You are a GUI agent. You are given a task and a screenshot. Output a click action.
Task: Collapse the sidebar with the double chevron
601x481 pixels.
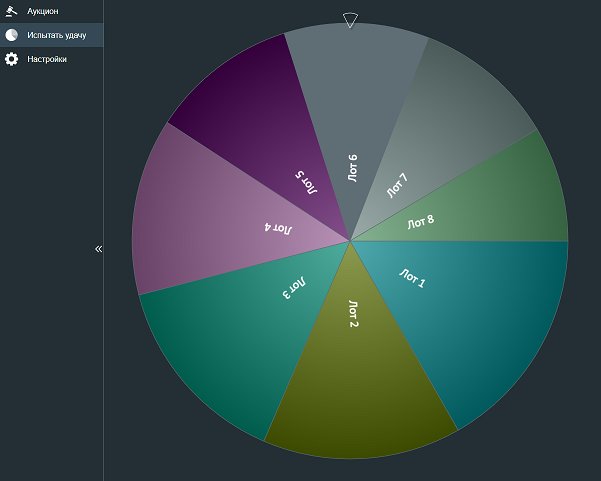click(98, 248)
